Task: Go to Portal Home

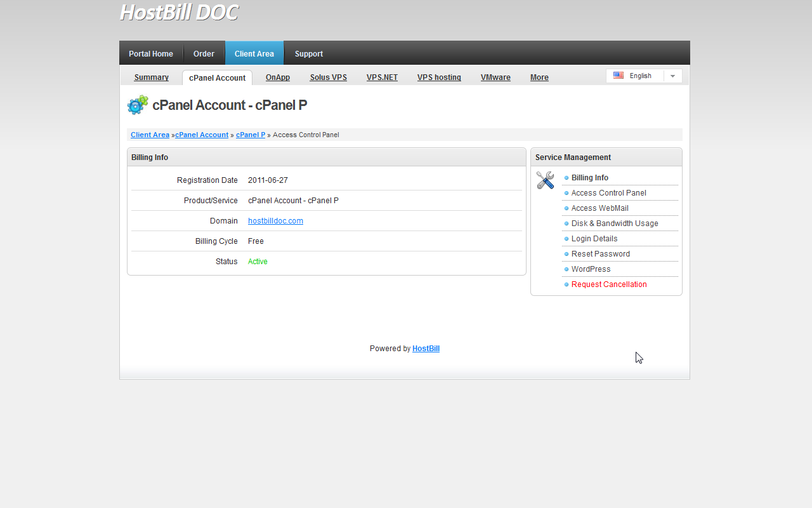Action: click(x=151, y=54)
